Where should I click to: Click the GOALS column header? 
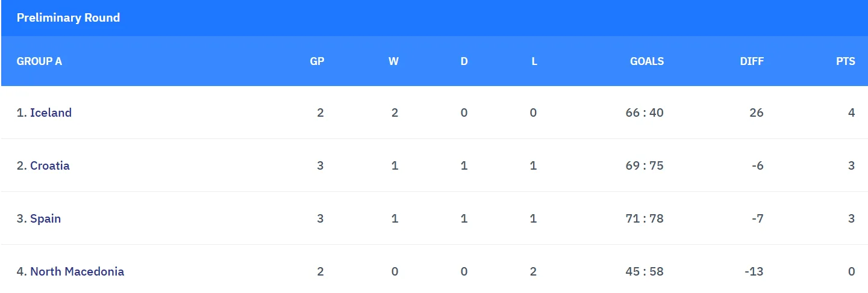point(647,61)
